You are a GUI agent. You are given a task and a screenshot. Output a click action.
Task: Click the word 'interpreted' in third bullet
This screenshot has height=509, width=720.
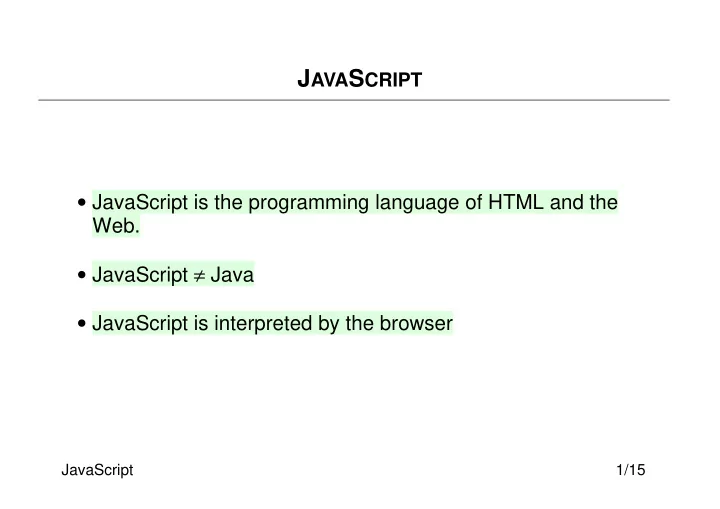[263, 324]
